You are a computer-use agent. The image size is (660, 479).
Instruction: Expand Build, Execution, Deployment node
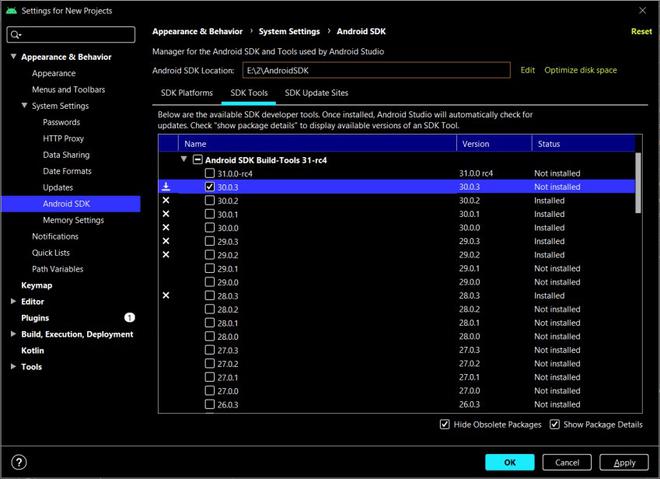click(13, 334)
